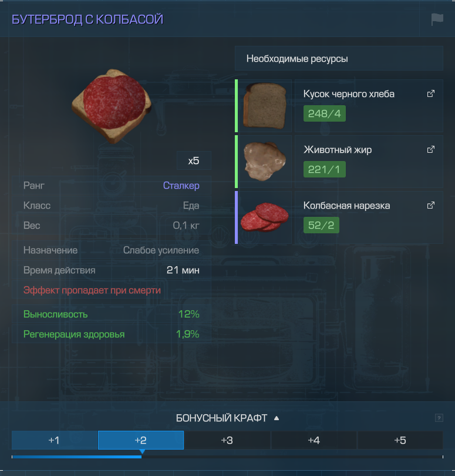This screenshot has height=476, width=455.
Task: Click the Сталкер rank link
Action: [x=181, y=186]
